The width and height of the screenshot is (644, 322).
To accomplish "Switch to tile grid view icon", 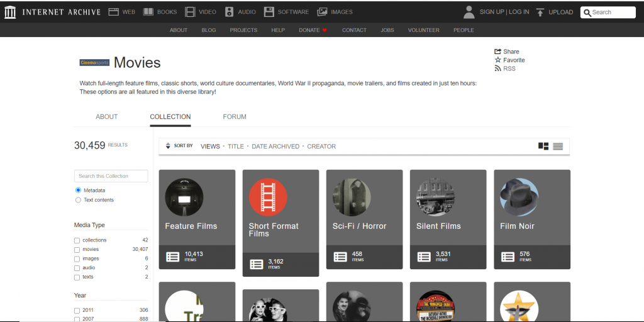I will coord(543,146).
